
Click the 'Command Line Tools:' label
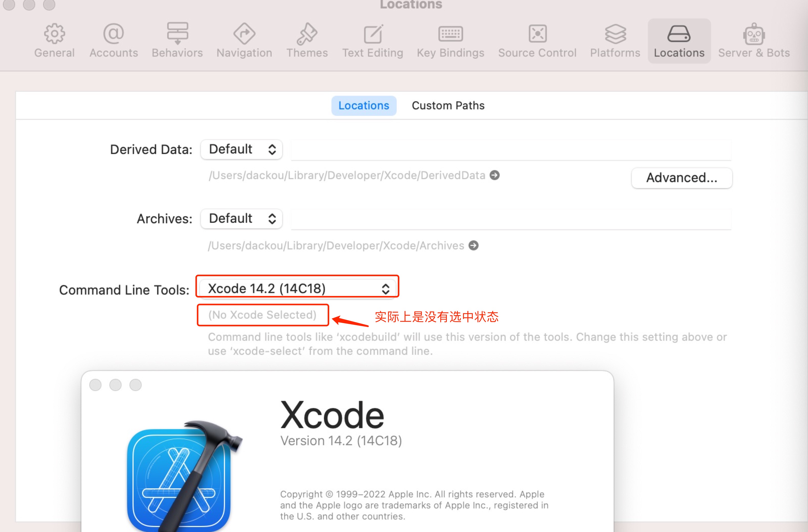point(124,290)
